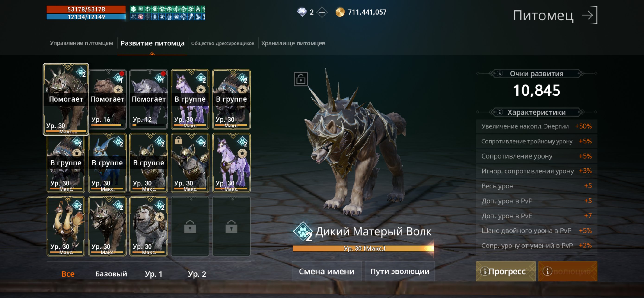Toggle the lock icon beside wolf model
Viewport: 644px width, 298px height.
click(x=301, y=79)
